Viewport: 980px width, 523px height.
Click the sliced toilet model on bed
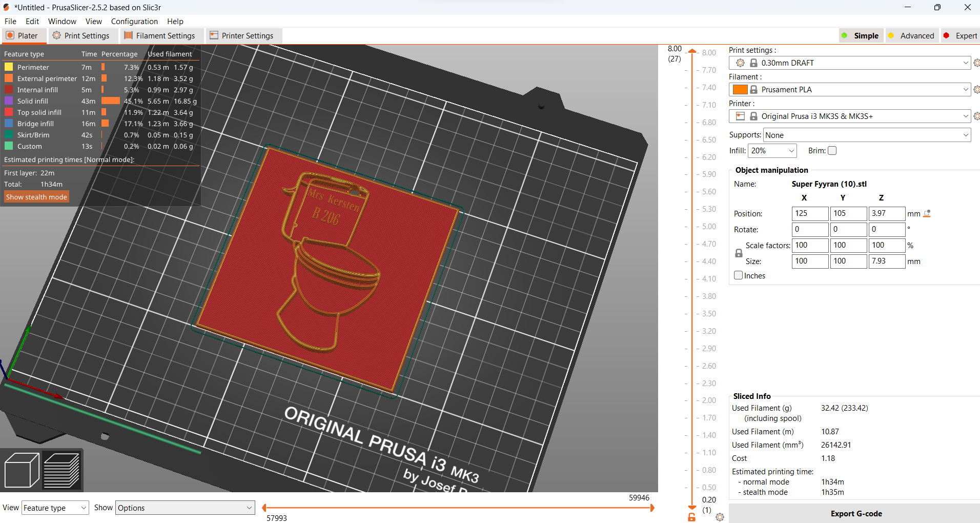click(x=328, y=269)
